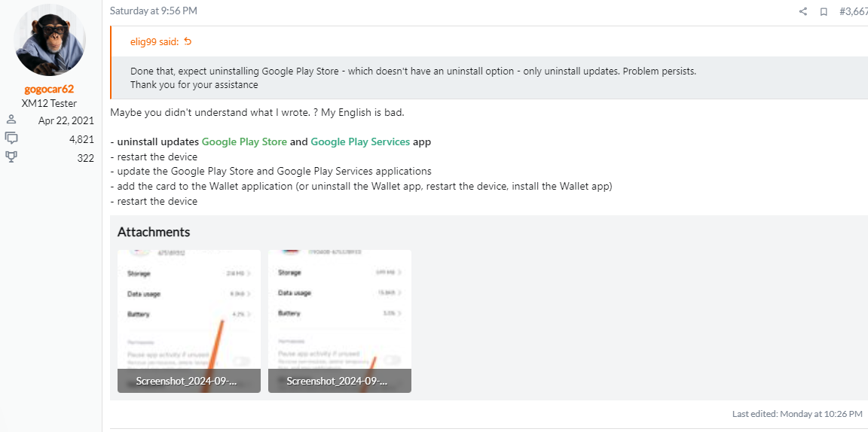Image resolution: width=868 pixels, height=432 pixels.
Task: Click 'Last edited: Monday at 10:26 PM' text
Action: click(797, 414)
